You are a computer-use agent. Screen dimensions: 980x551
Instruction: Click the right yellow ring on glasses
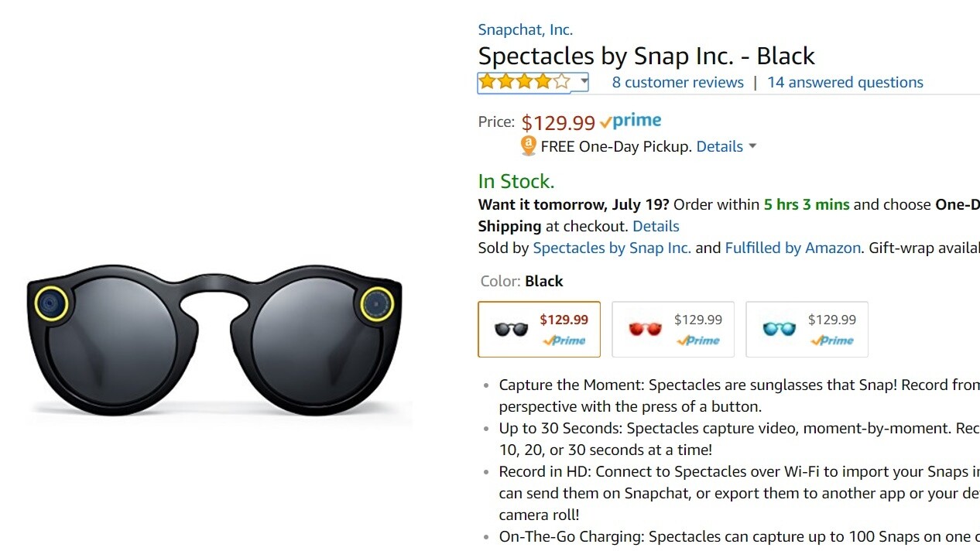tap(378, 303)
